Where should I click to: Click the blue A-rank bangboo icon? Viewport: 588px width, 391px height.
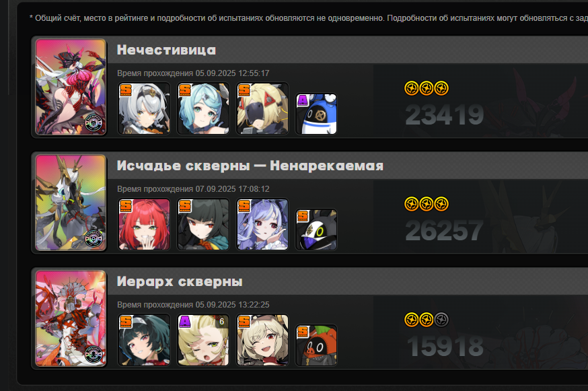pos(316,114)
